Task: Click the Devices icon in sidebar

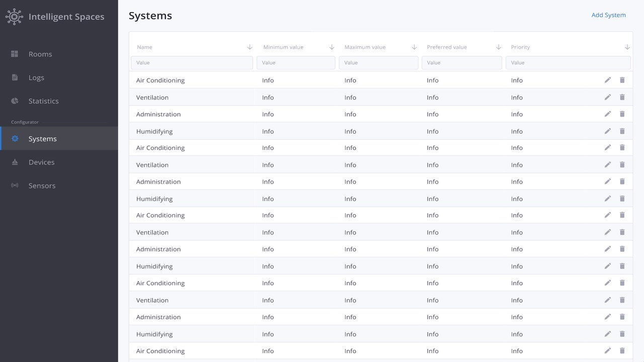Action: click(x=15, y=162)
